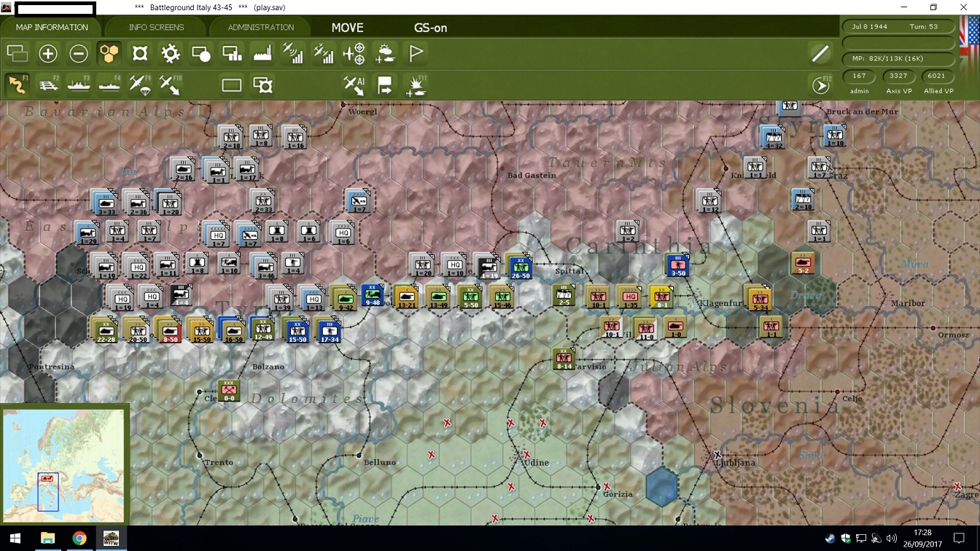Switch to the INFO SCREENS tab
The width and height of the screenshot is (980, 551).
tap(156, 28)
